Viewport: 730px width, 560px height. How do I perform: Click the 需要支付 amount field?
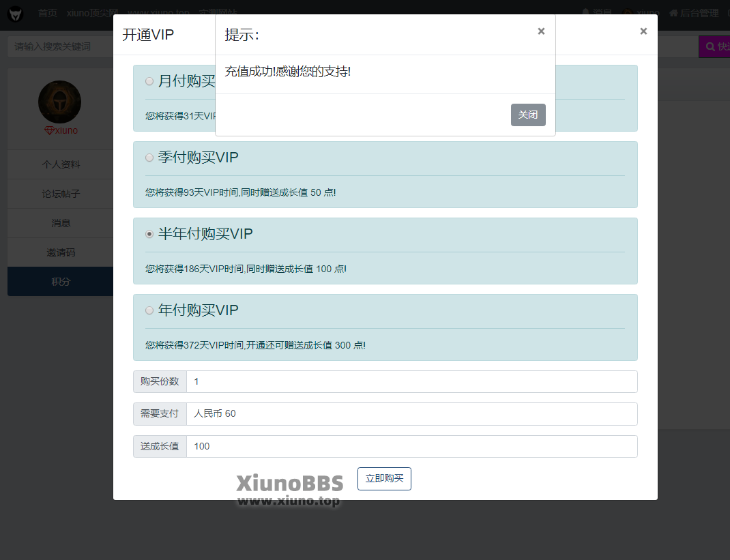pyautogui.click(x=411, y=414)
